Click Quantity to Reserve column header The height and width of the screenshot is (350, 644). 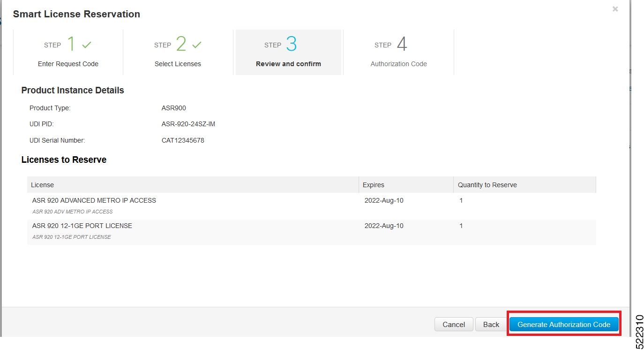pos(524,185)
